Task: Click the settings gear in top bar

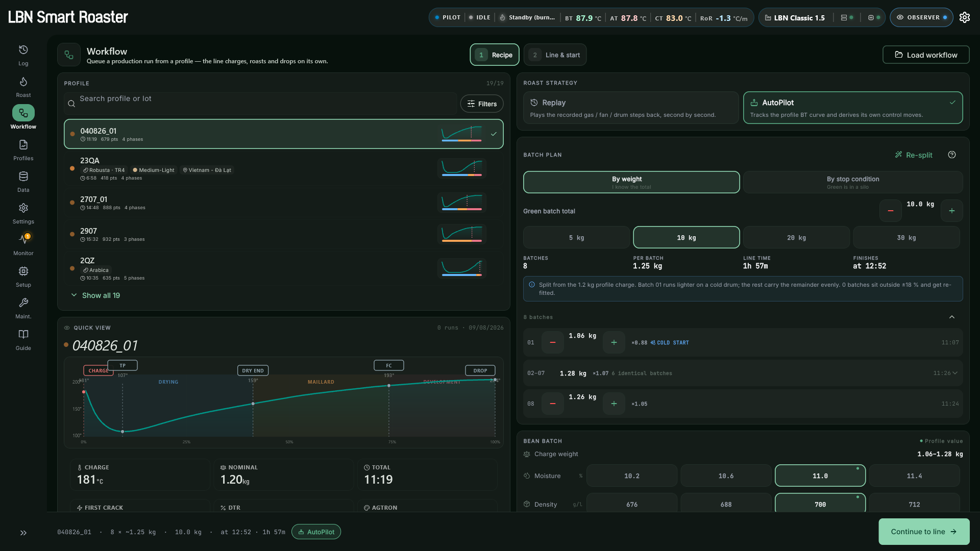Action: point(965,17)
